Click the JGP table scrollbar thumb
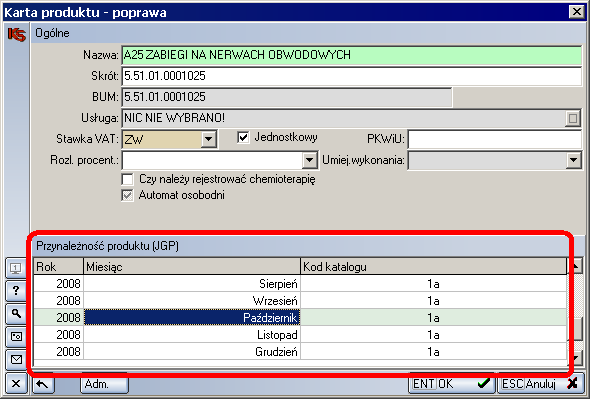 point(575,329)
